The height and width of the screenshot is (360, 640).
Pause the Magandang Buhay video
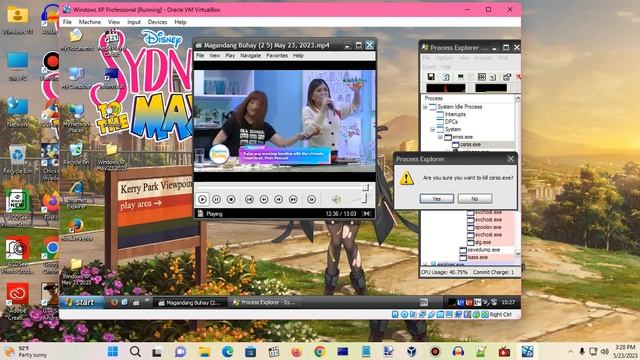click(x=216, y=199)
